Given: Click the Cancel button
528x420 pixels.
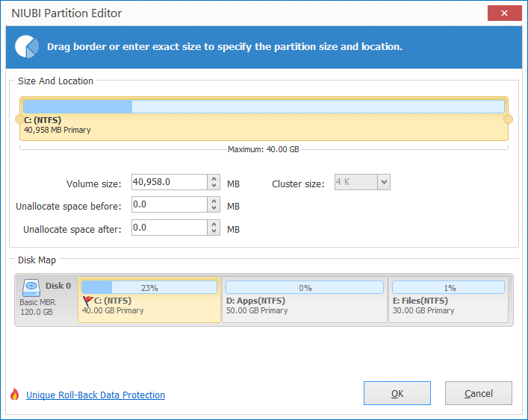Looking at the screenshot, I should click(479, 393).
